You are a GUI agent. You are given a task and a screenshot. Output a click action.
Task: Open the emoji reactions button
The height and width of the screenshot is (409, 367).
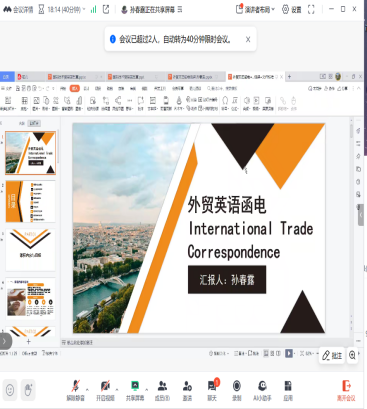[10, 389]
